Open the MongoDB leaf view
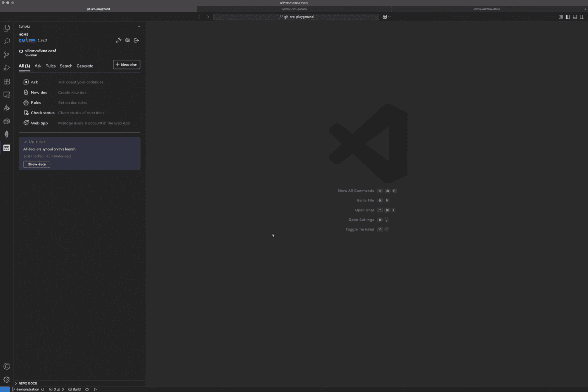Screen dimensions: 588x392 6,134
